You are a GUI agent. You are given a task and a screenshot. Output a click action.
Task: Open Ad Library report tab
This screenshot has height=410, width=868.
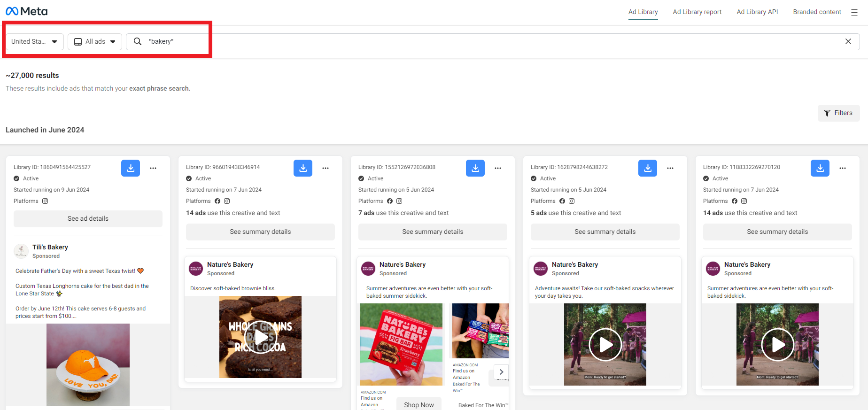click(x=697, y=12)
